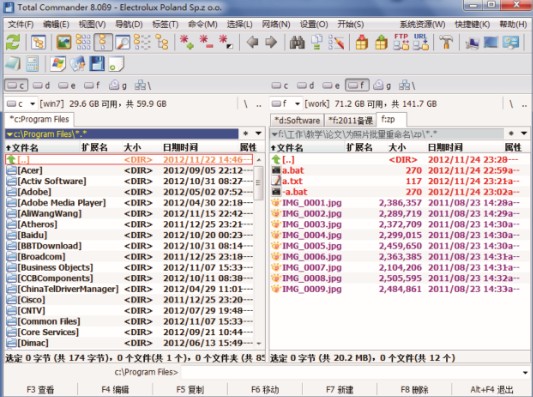Open the binoculars search files icon

click(x=297, y=42)
